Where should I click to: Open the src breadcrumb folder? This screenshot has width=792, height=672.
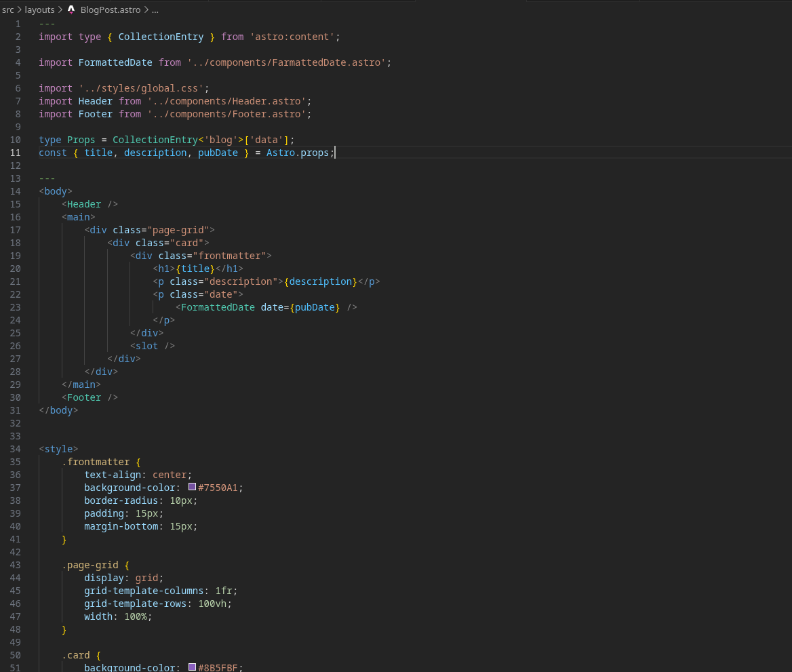pyautogui.click(x=8, y=10)
